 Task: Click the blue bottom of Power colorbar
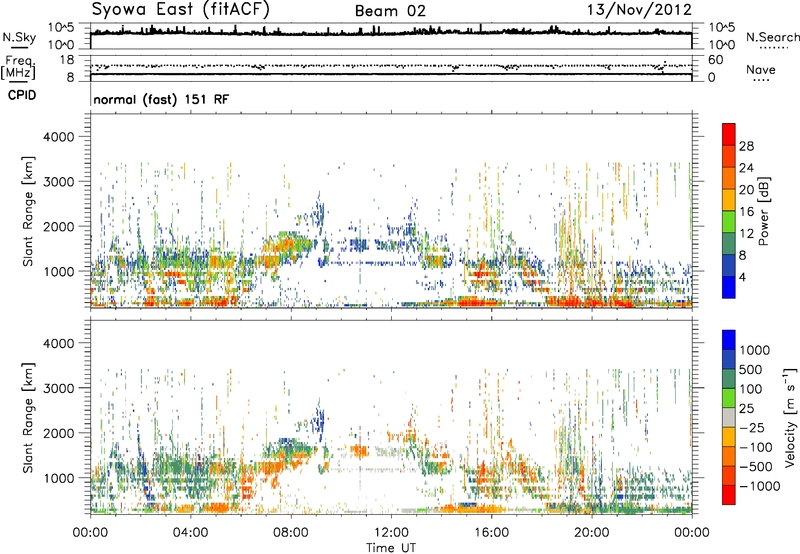[729, 287]
